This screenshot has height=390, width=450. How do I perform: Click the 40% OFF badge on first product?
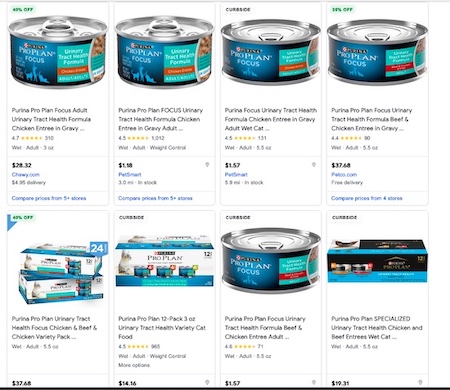(23, 10)
